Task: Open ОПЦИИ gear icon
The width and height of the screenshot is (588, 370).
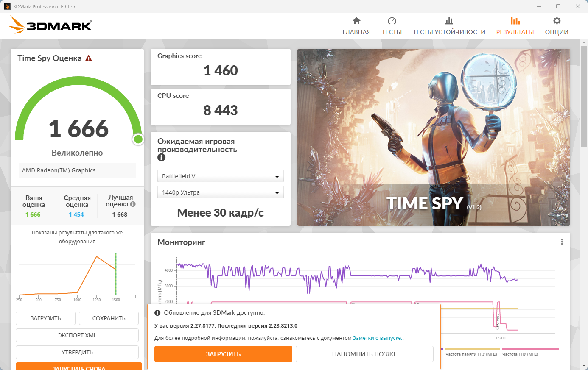Action: pos(557,21)
